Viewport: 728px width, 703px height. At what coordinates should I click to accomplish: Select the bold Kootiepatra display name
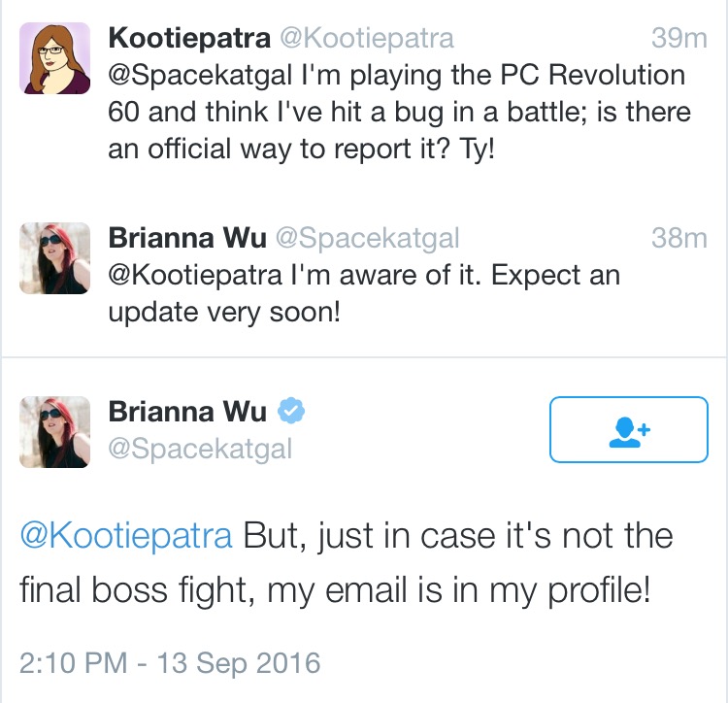[x=189, y=38]
